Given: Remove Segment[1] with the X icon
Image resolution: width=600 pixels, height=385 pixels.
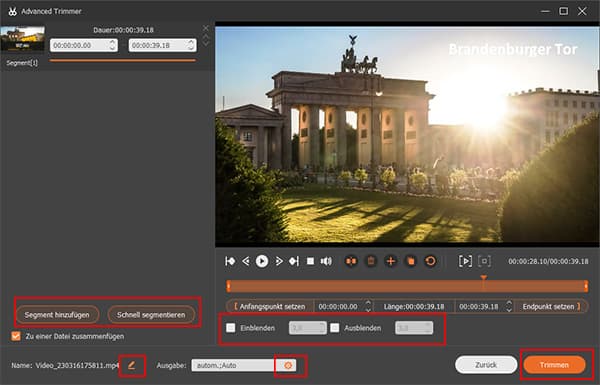Looking at the screenshot, I should pyautogui.click(x=206, y=28).
